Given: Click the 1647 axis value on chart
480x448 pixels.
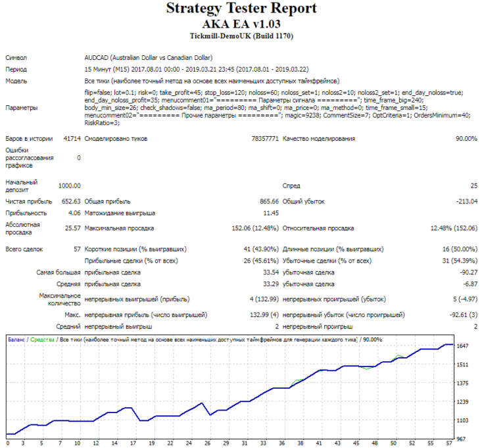Looking at the screenshot, I should pos(462,346).
